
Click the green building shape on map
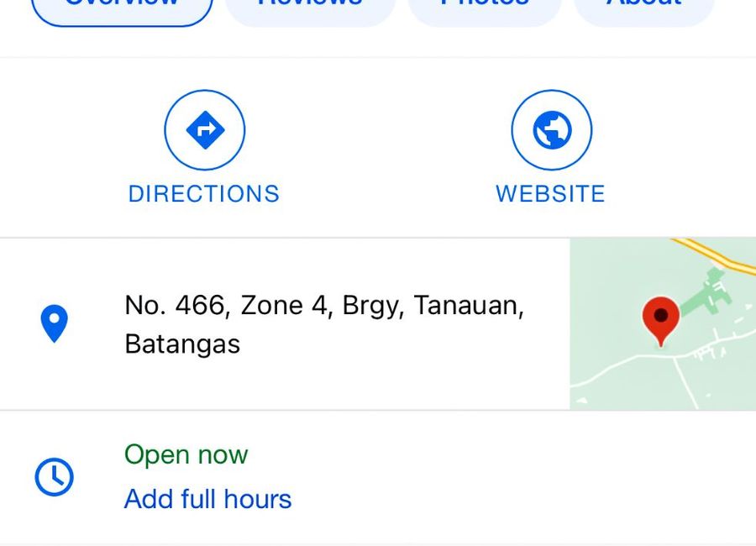pos(709,291)
